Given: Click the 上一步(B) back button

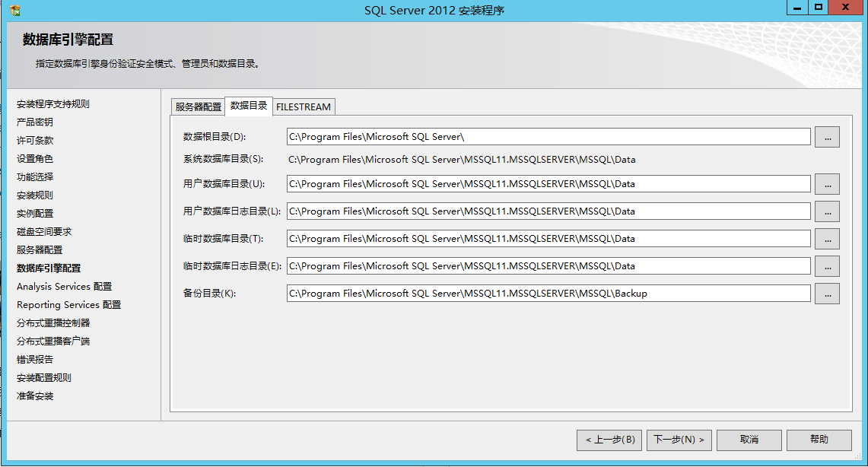Looking at the screenshot, I should click(609, 440).
